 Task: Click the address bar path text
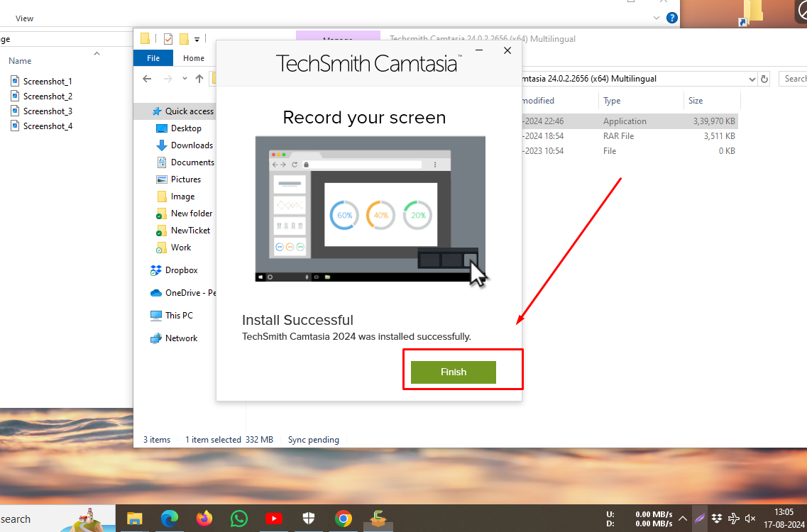pos(589,79)
